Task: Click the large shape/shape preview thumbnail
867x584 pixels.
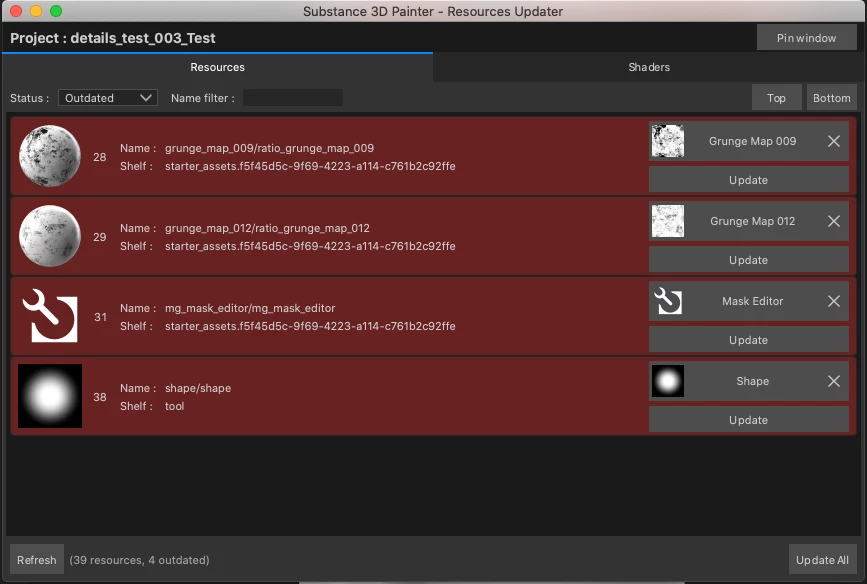Action: tap(50, 396)
